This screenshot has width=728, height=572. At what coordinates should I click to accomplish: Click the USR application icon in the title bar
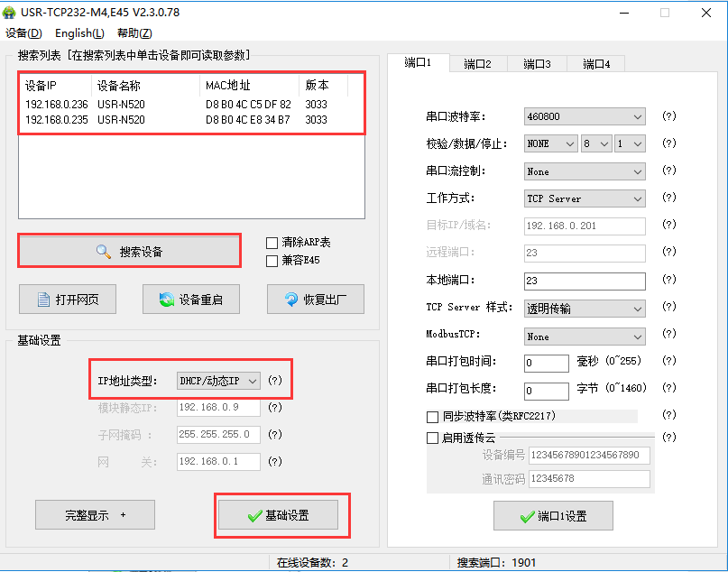click(x=12, y=12)
